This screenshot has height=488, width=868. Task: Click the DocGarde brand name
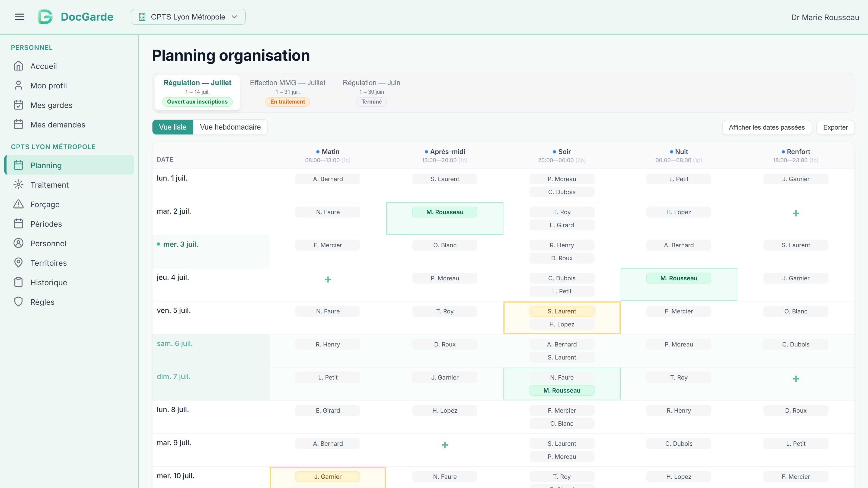pos(87,17)
